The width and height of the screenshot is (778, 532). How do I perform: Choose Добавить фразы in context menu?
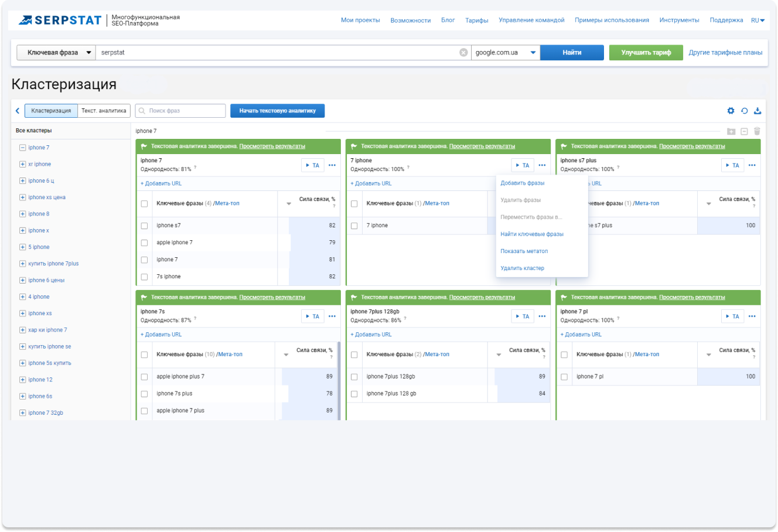pos(523,183)
